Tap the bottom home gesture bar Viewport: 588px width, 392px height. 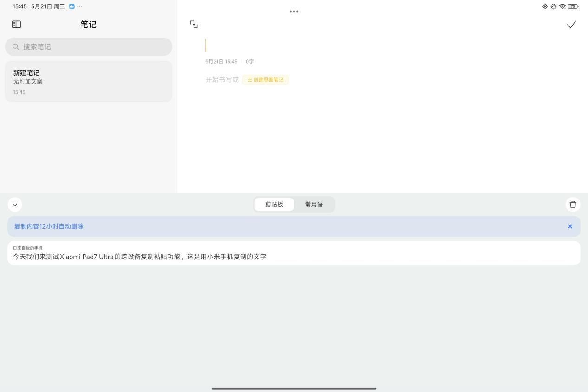[x=294, y=388]
